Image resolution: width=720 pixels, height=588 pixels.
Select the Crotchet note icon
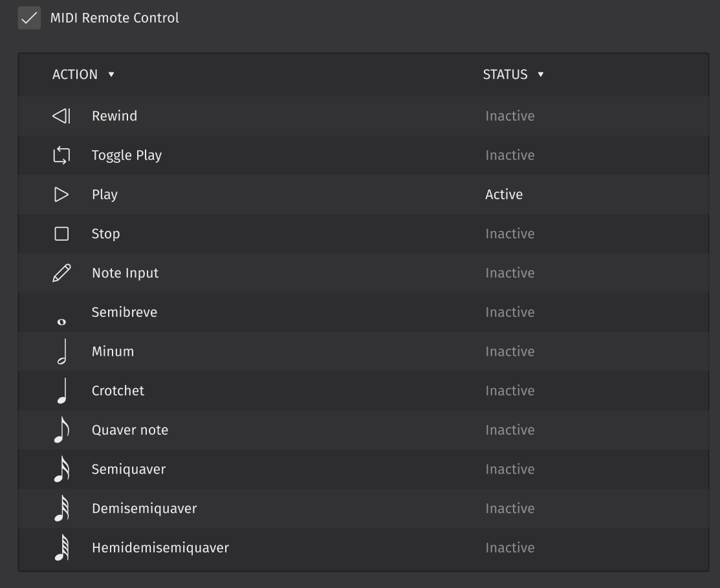tap(60, 390)
